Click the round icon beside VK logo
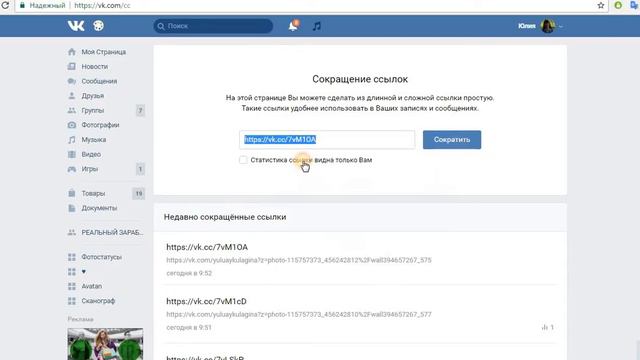The image size is (640, 360). click(x=98, y=26)
